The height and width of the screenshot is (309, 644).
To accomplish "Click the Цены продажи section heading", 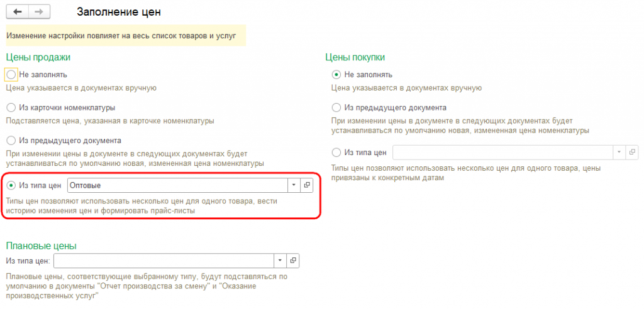I will [38, 57].
